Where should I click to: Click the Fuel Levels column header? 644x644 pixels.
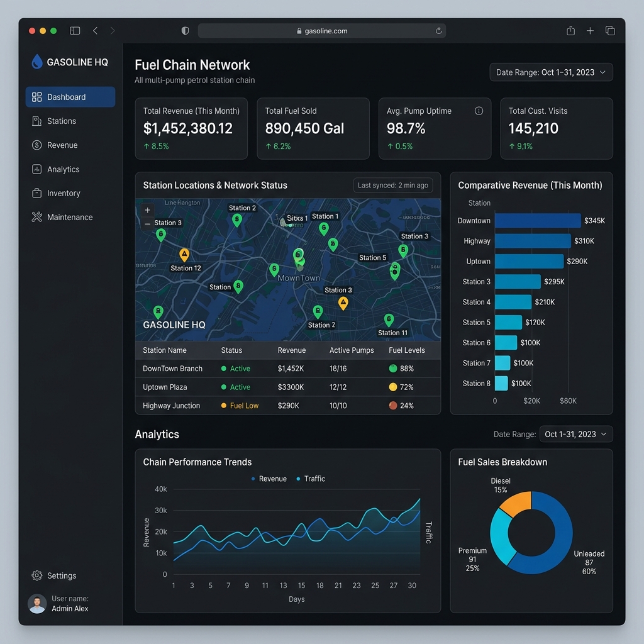[407, 350]
